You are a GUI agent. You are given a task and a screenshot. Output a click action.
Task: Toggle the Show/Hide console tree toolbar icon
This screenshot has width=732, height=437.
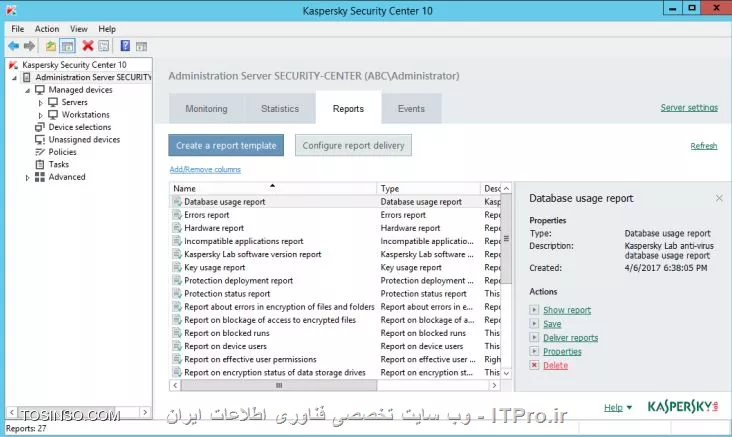pos(68,46)
